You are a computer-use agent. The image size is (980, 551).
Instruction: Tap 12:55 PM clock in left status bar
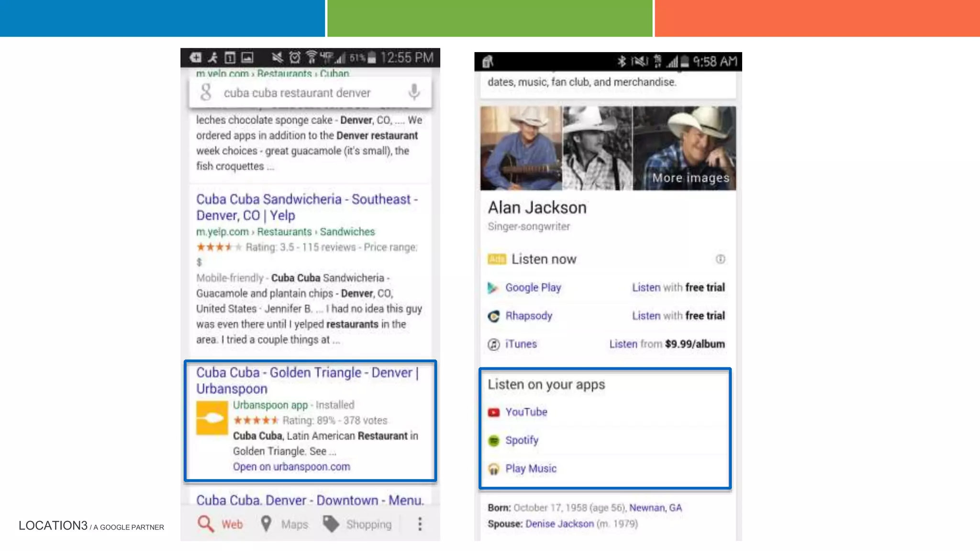pos(407,58)
